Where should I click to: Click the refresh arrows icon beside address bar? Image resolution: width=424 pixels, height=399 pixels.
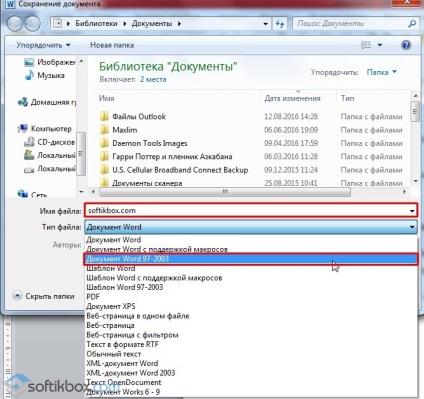click(x=280, y=24)
